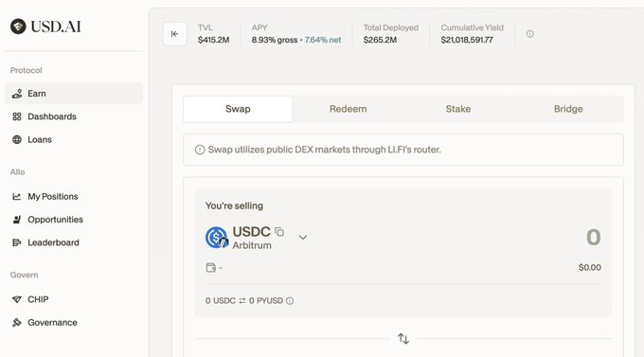Open the Leaderboard page
Viewport: 644px width, 357px height.
click(74, 242)
